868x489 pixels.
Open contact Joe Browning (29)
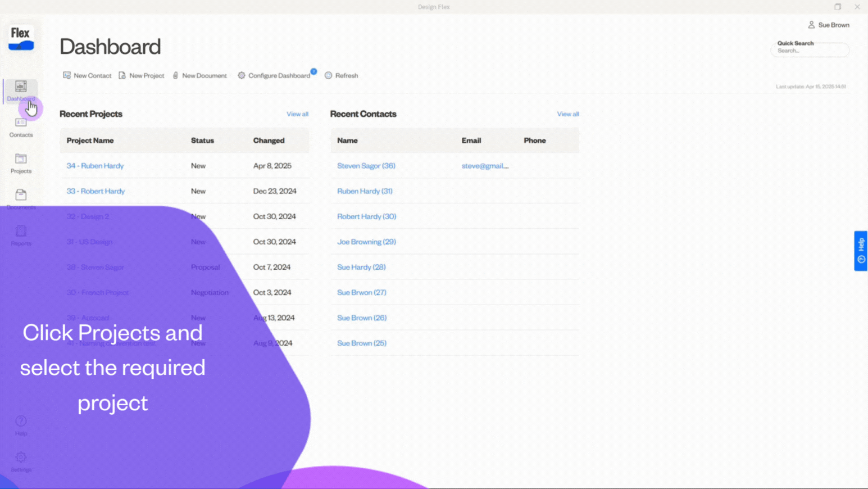(366, 242)
